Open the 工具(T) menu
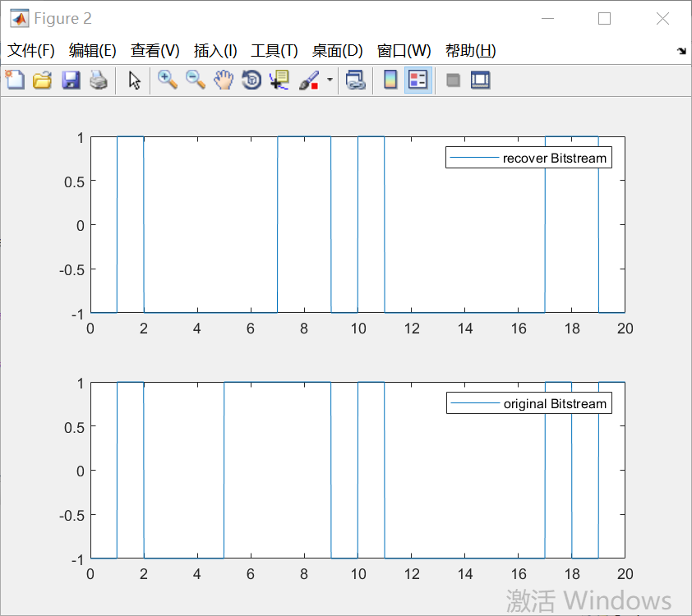This screenshot has height=616, width=692. click(274, 50)
